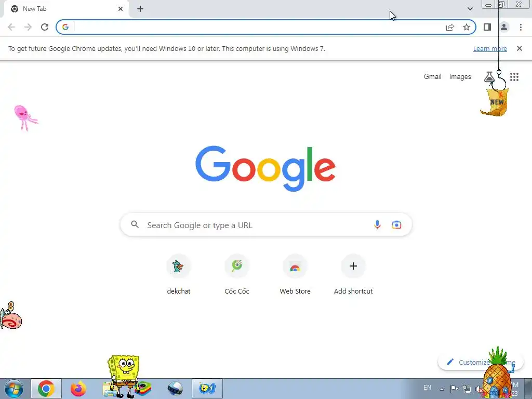Open the profile avatar icon

pos(504,27)
